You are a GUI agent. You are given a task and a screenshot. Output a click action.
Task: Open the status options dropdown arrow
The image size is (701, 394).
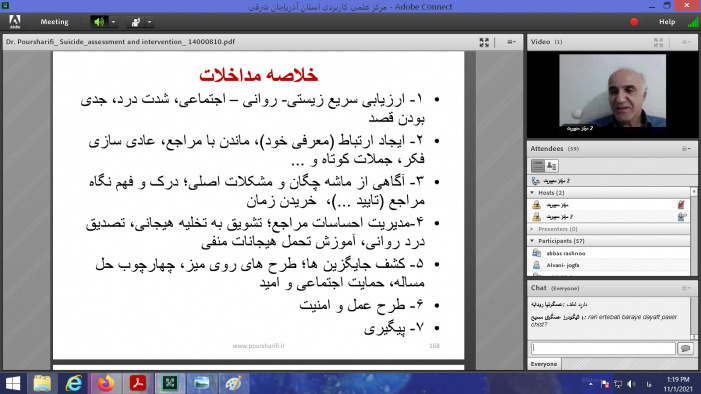(x=149, y=21)
